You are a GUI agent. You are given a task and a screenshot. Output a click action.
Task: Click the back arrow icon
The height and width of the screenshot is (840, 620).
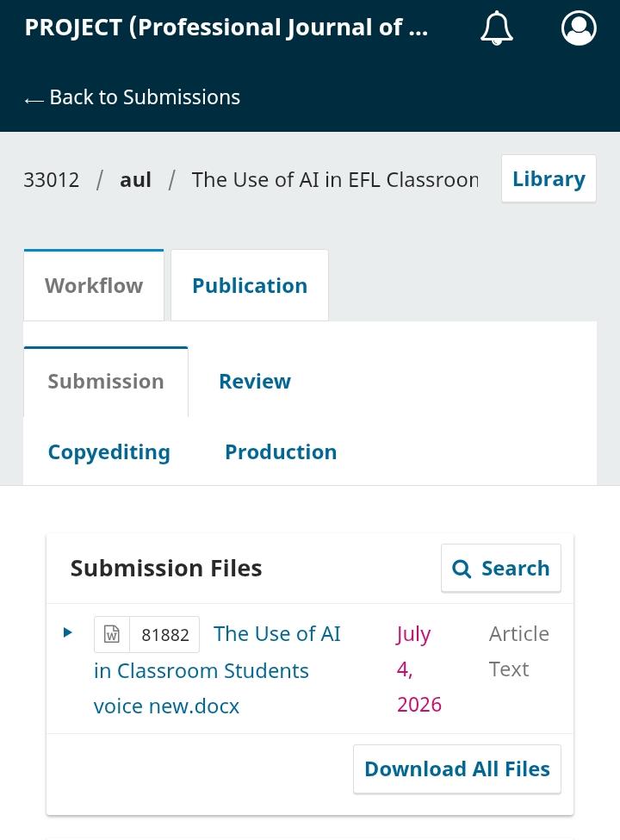click(x=34, y=100)
